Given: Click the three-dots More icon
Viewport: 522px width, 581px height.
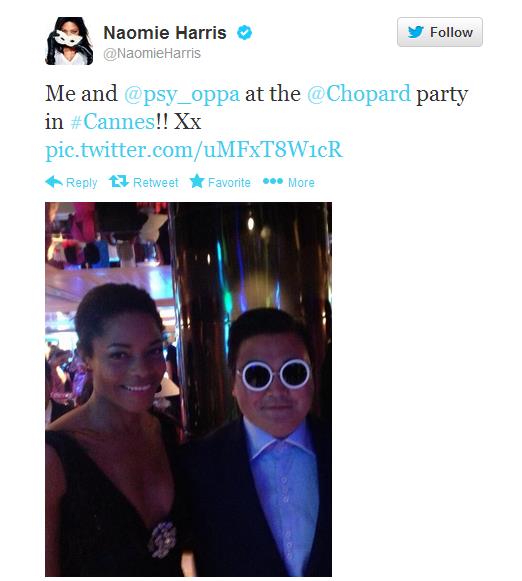Looking at the screenshot, I should 273,181.
